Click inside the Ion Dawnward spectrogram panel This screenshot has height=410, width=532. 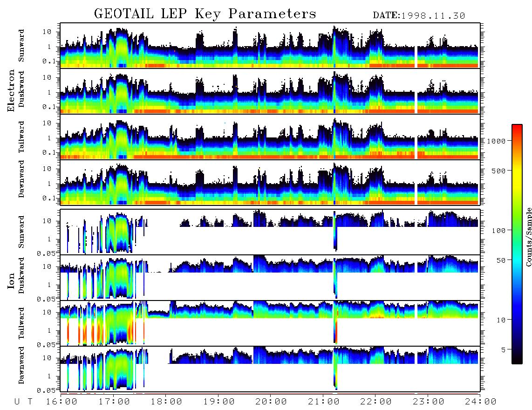tap(270, 369)
